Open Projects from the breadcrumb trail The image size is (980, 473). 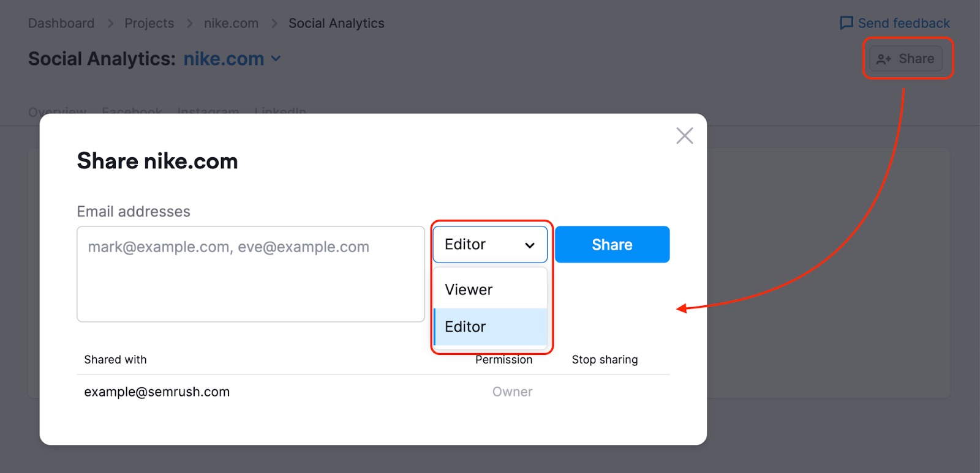coord(149,23)
